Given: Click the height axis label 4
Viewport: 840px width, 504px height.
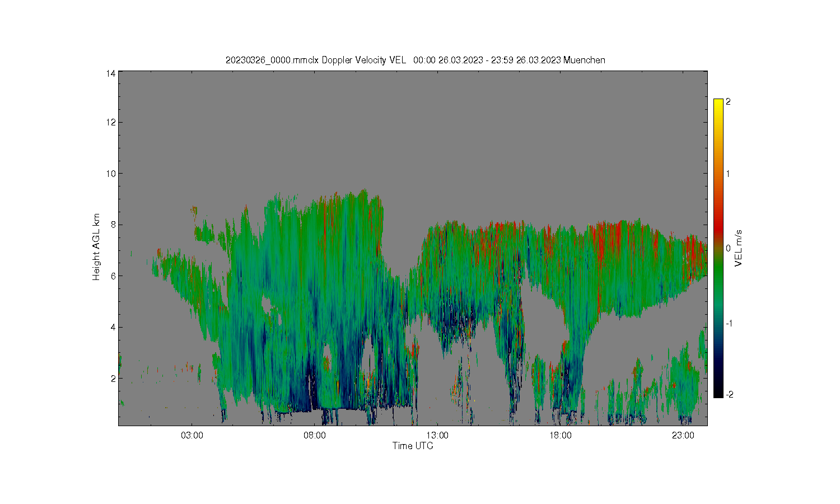Looking at the screenshot, I should 113,327.
